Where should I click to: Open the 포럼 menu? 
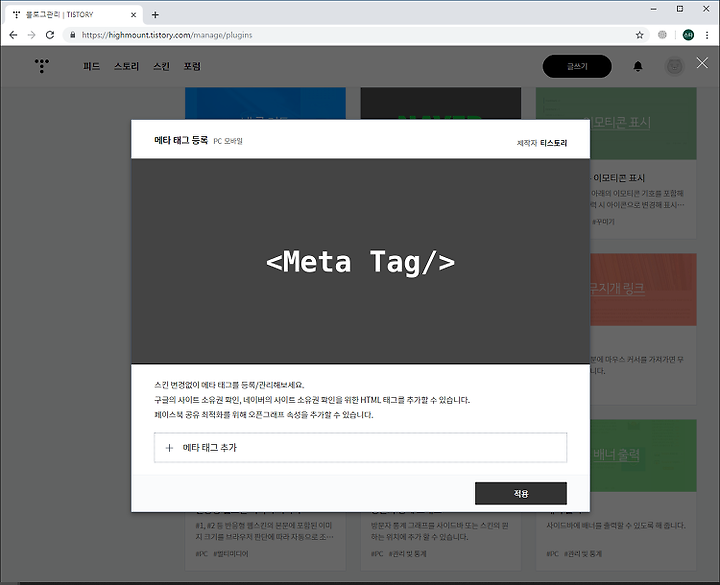point(192,66)
